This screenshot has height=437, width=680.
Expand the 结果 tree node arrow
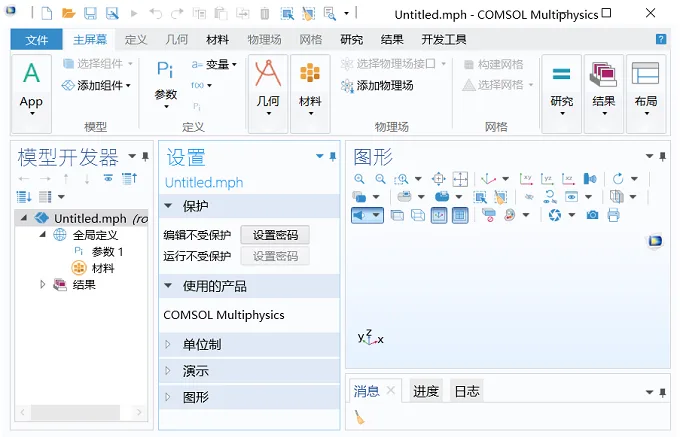pyautogui.click(x=42, y=285)
